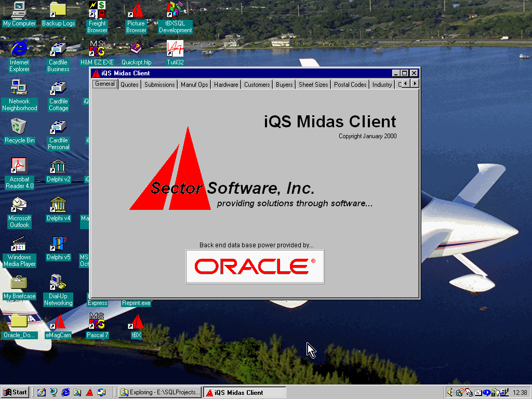Open the Buyers tab
532x399 pixels.
(x=284, y=85)
